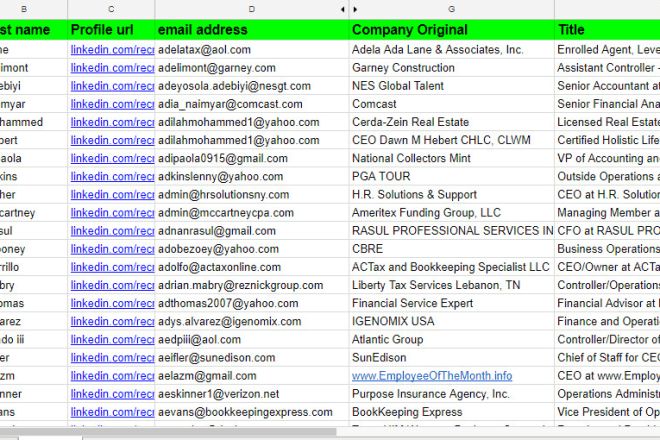
Task: Open LinkedIn link in the Atlantic Group row
Action: coord(112,339)
